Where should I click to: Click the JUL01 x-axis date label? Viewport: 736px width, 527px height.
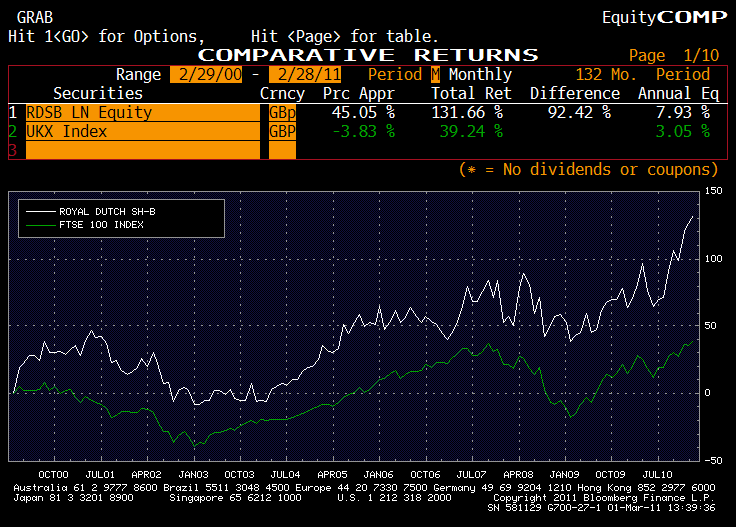[x=100, y=474]
